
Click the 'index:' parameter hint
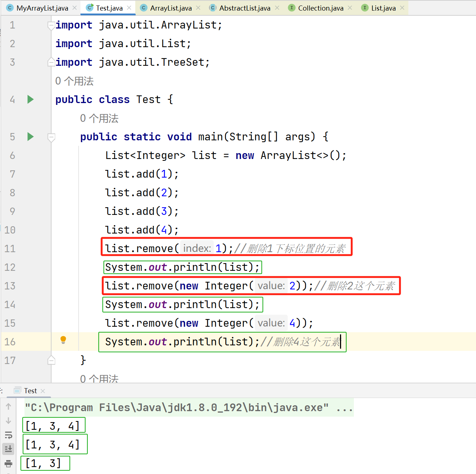click(197, 249)
